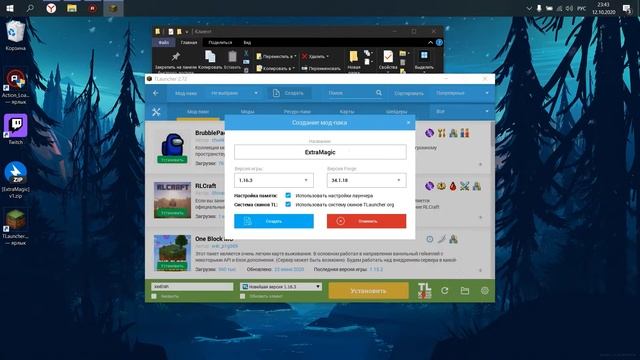Open the Forge version 34.1.10 dropdown
The width and height of the screenshot is (640, 360).
[x=367, y=180]
